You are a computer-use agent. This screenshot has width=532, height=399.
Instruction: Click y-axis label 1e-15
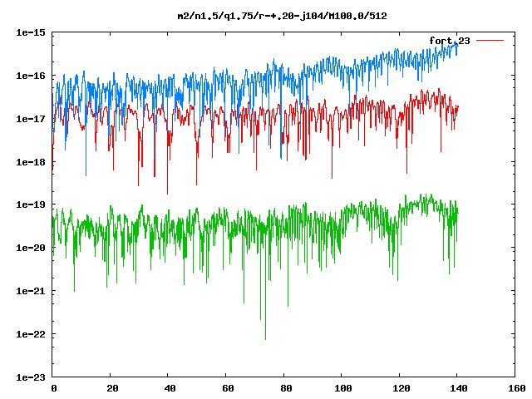(x=31, y=32)
